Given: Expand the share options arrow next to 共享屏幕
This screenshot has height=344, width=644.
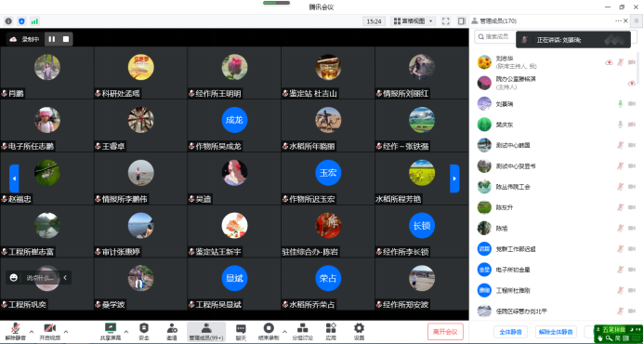Looking at the screenshot, I should tap(125, 331).
